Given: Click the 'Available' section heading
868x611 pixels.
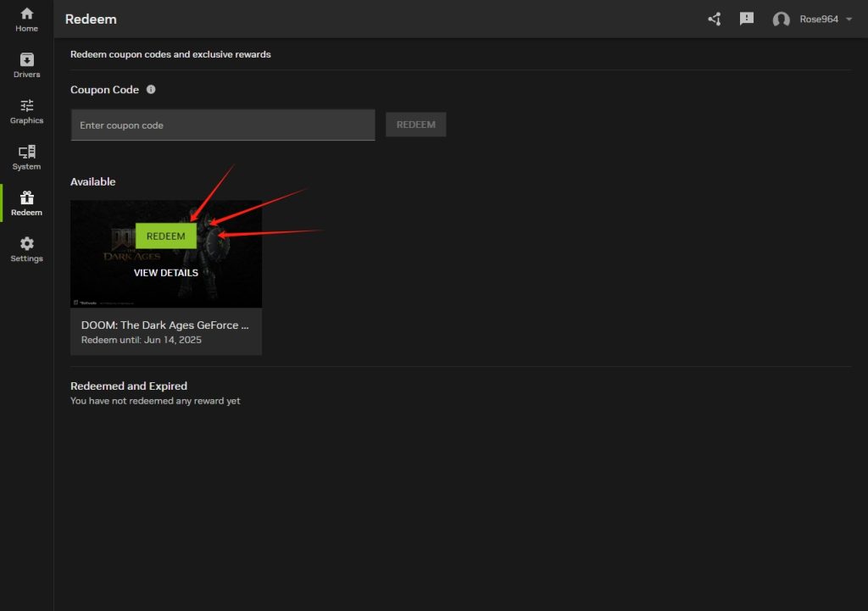Looking at the screenshot, I should point(93,181).
